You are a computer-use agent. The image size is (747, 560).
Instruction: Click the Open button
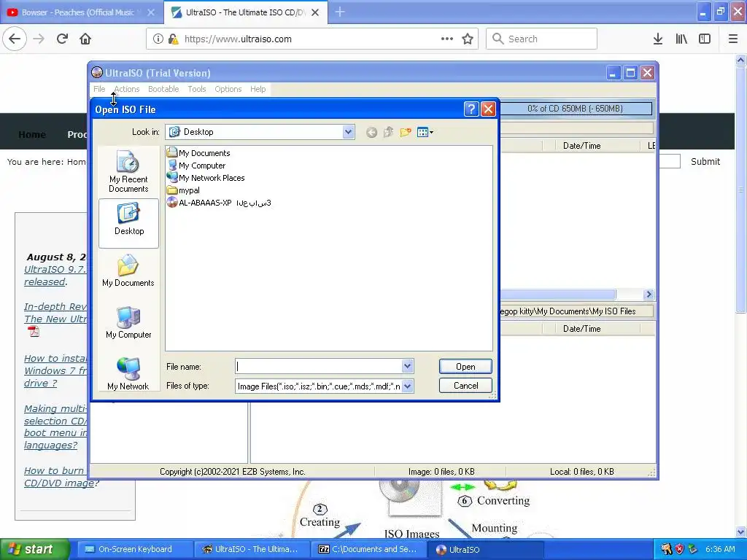pos(465,367)
